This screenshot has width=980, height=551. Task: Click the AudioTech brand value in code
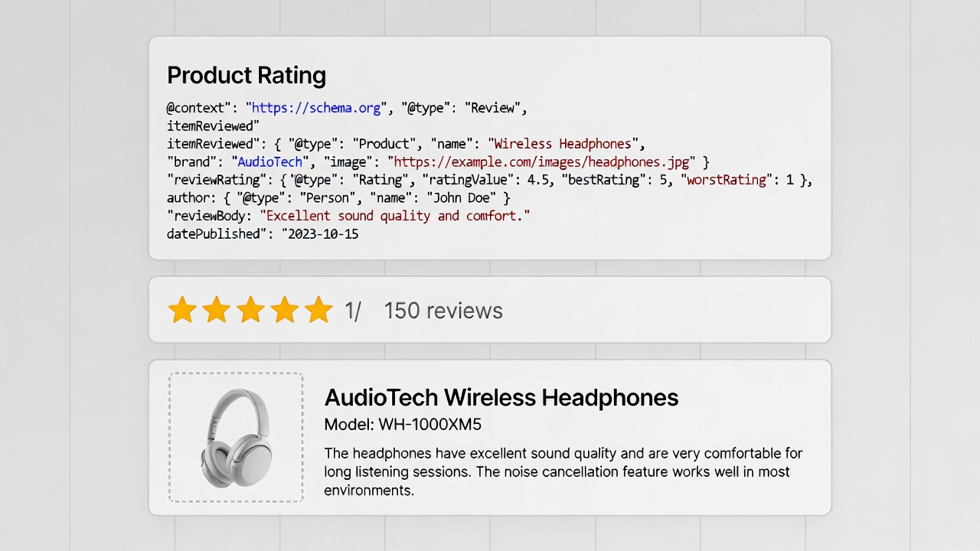point(269,162)
